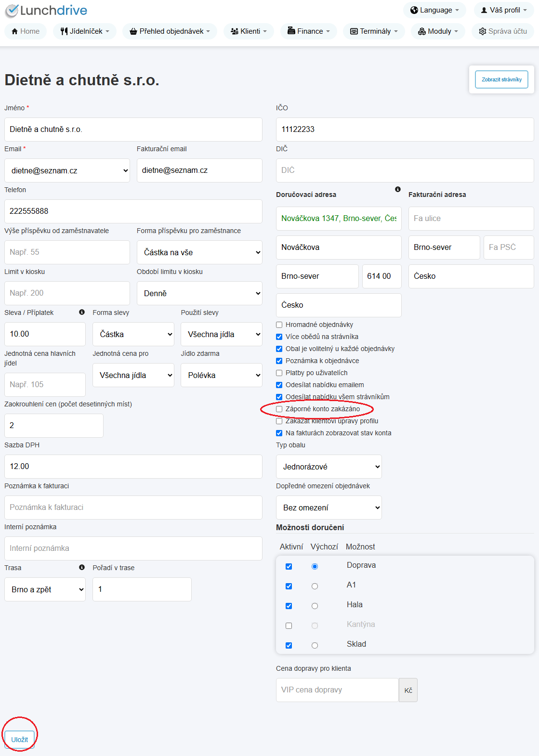The image size is (539, 756).
Task: Toggle Více obědů na strávníka checkbox
Action: [279, 337]
